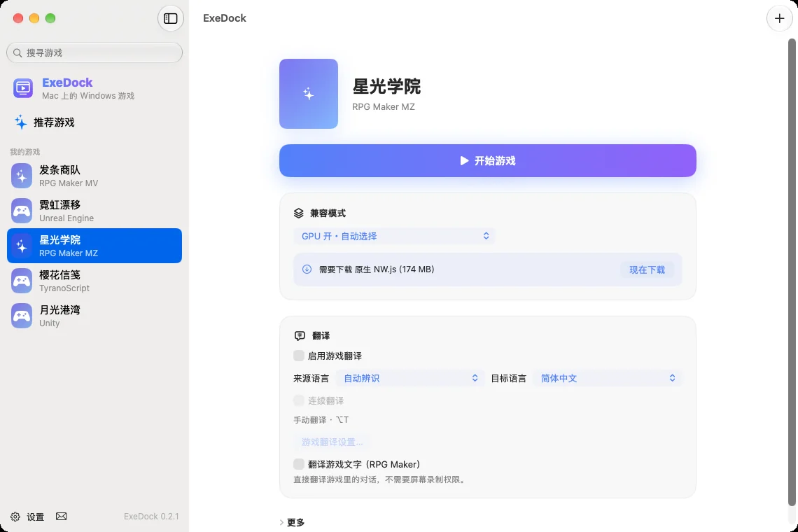Open the 目标语言 简体中文 dropdown
798x532 pixels.
coord(607,378)
